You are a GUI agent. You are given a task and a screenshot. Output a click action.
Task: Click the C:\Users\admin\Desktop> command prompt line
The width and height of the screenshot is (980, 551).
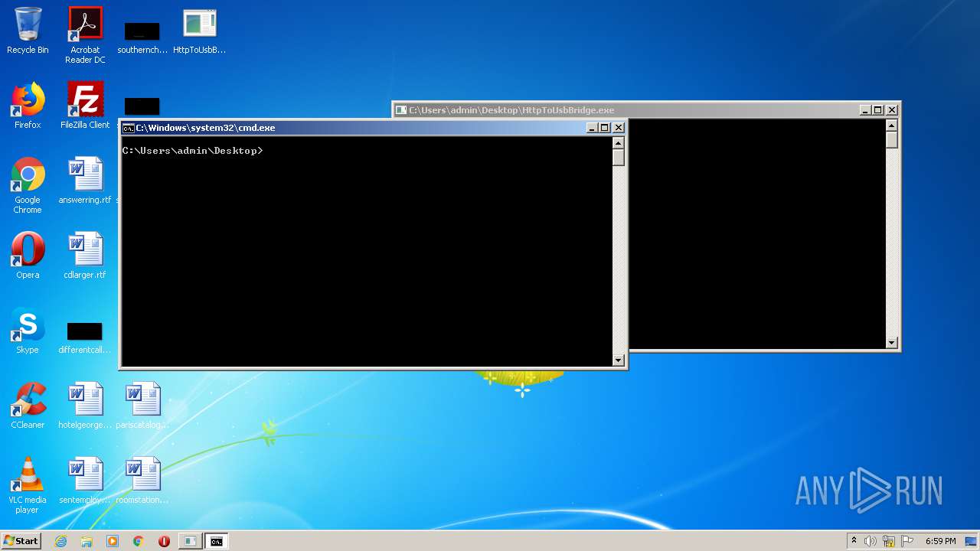pos(192,151)
